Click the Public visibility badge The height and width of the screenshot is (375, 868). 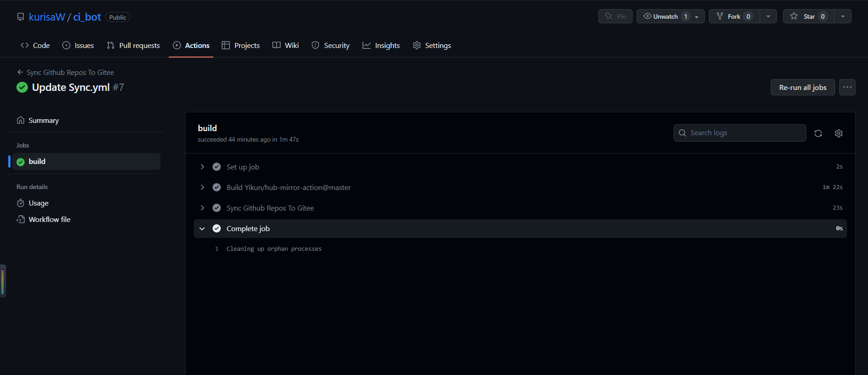pos(117,17)
